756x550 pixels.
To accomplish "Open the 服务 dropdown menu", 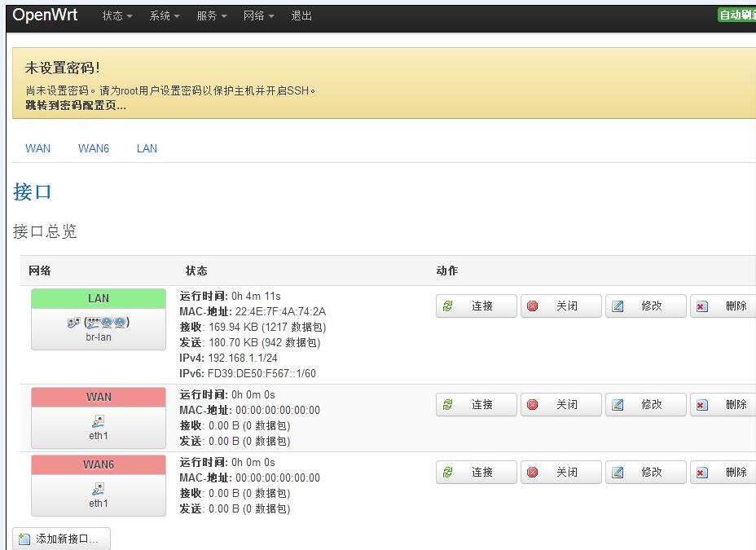I will [211, 16].
